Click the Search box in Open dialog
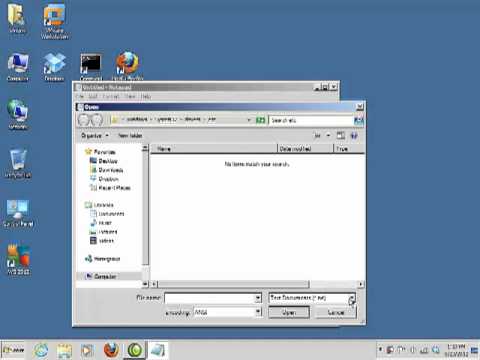This screenshot has height=360, width=480. click(x=311, y=120)
